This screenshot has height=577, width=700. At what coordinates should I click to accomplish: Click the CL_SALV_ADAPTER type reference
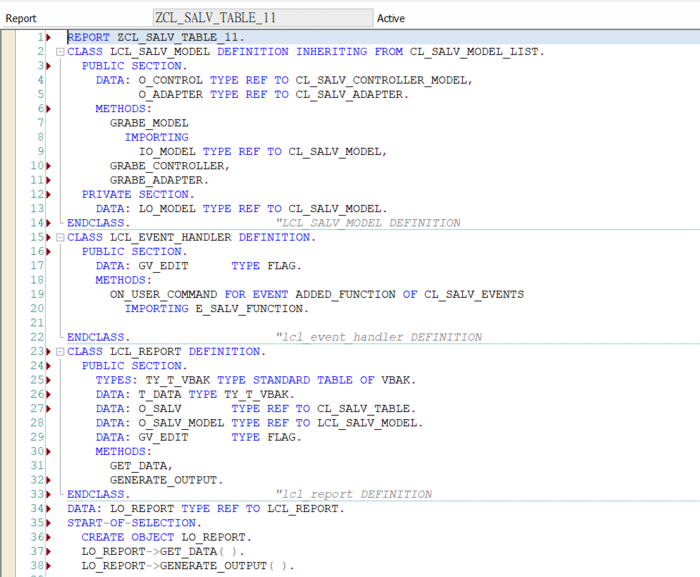[351, 95]
